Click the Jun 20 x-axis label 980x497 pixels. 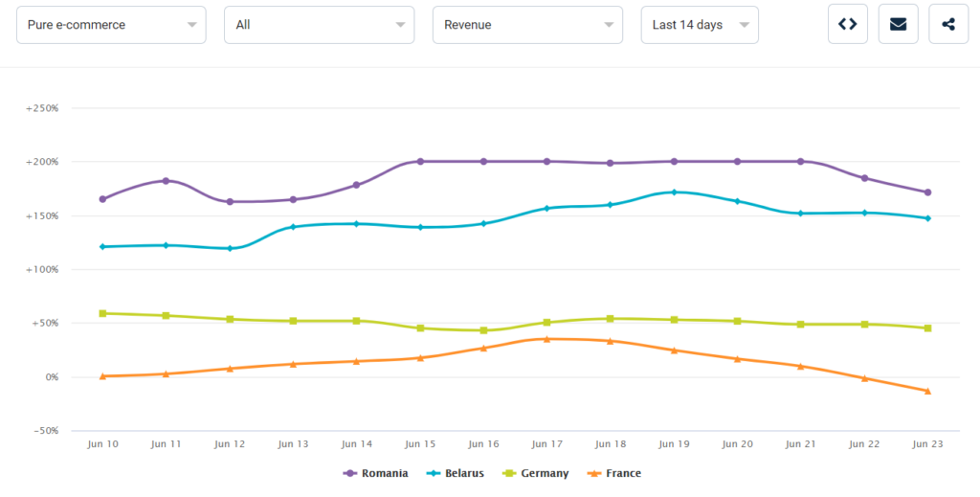point(738,444)
